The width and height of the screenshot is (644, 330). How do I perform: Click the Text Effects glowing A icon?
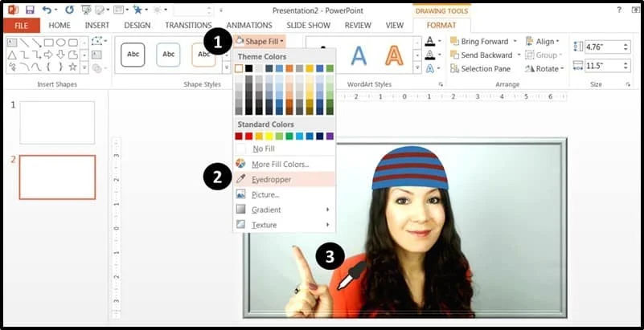click(x=430, y=68)
